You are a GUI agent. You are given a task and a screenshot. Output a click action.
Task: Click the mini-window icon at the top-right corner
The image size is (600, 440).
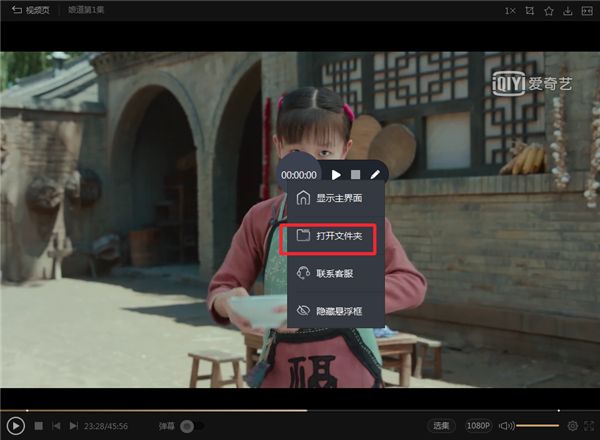pyautogui.click(x=587, y=11)
